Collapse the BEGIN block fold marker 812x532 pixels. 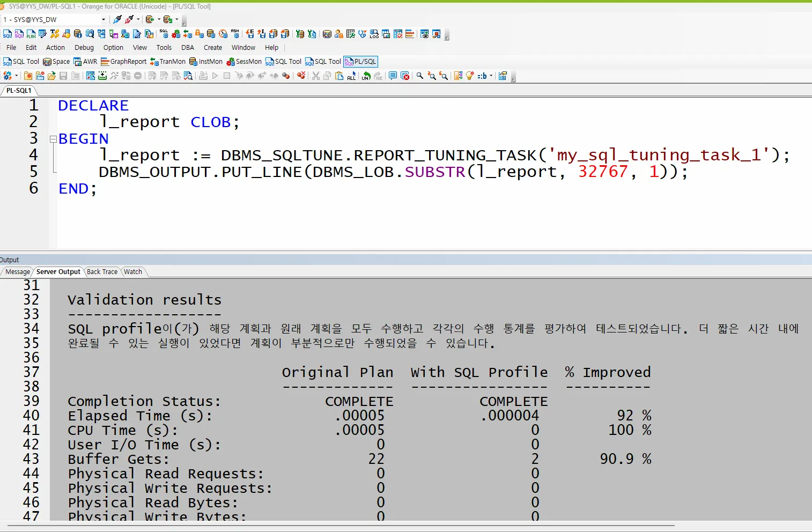pyautogui.click(x=53, y=139)
